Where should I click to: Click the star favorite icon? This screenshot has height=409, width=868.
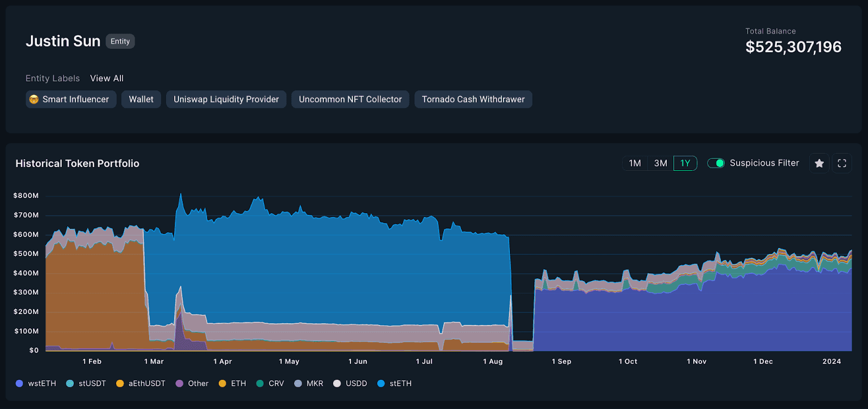pos(819,163)
